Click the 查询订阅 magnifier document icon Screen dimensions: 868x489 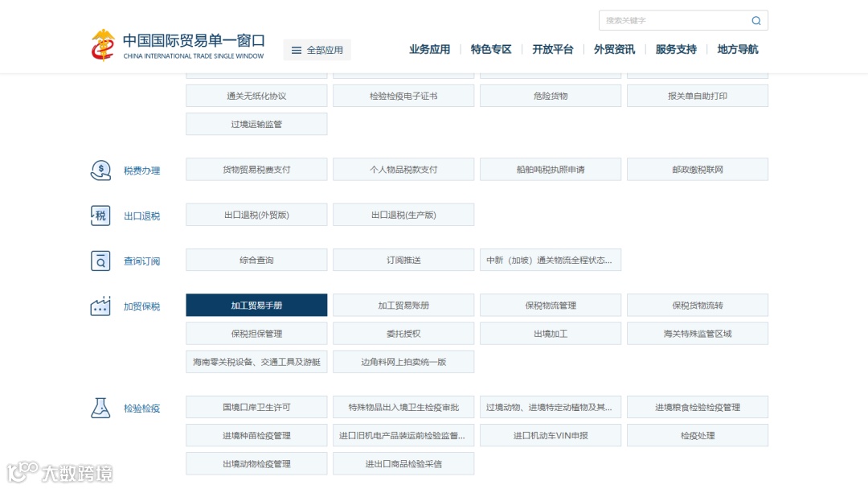(100, 261)
